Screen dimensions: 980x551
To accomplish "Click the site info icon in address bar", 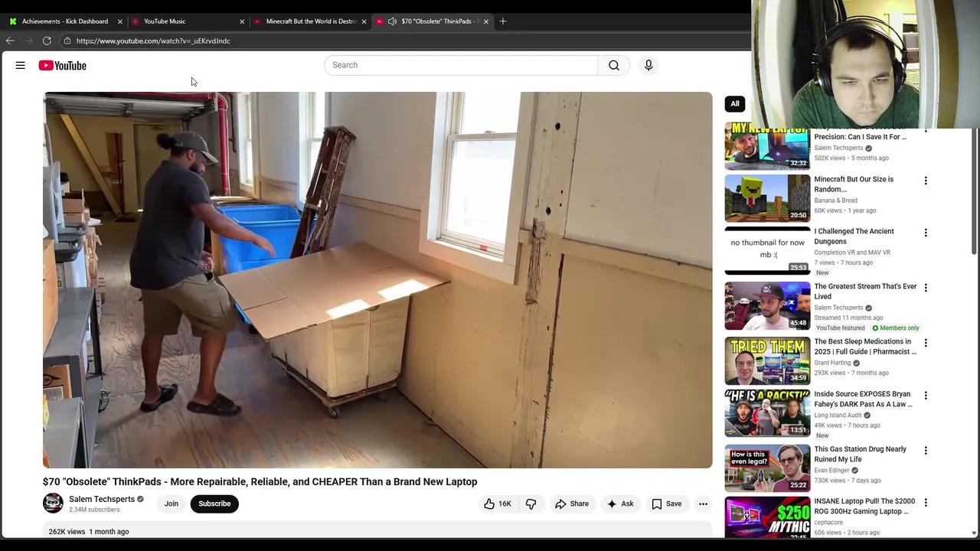I will (67, 41).
